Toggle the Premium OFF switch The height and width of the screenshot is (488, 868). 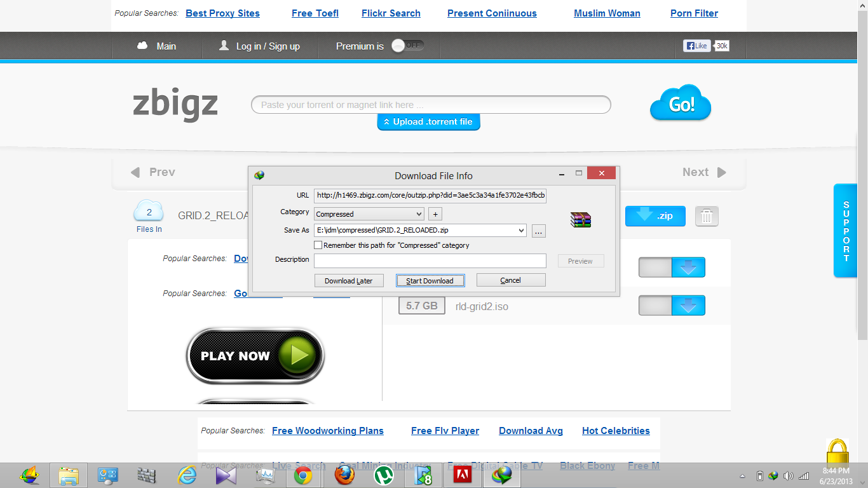tap(407, 46)
